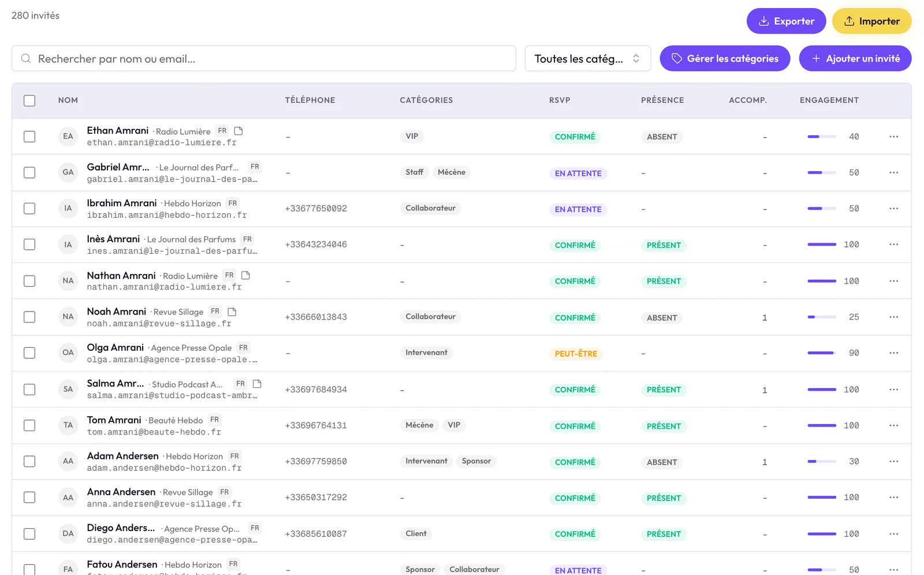Tick the checkbox for Diego Andersen
This screenshot has height=575, width=924.
point(29,534)
